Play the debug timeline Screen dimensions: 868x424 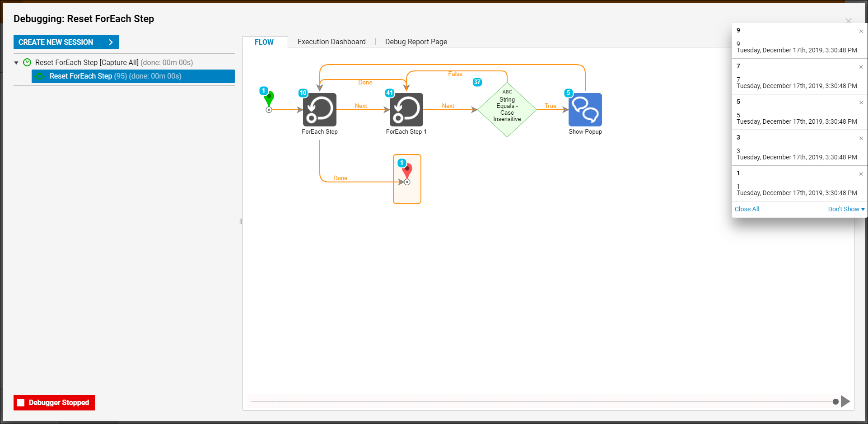click(845, 401)
